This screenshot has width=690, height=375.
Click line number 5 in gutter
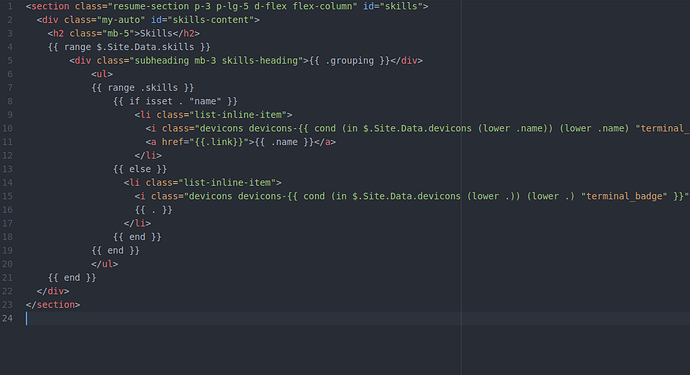click(x=10, y=60)
